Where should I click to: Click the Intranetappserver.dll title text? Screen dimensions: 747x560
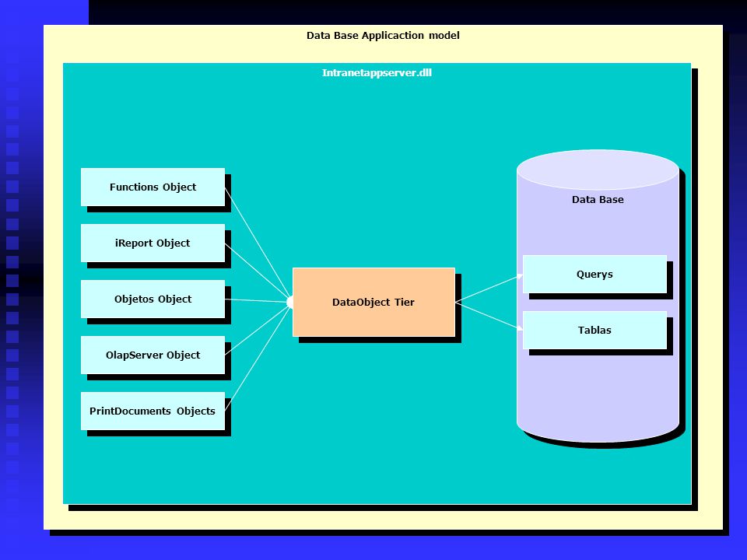(x=377, y=73)
